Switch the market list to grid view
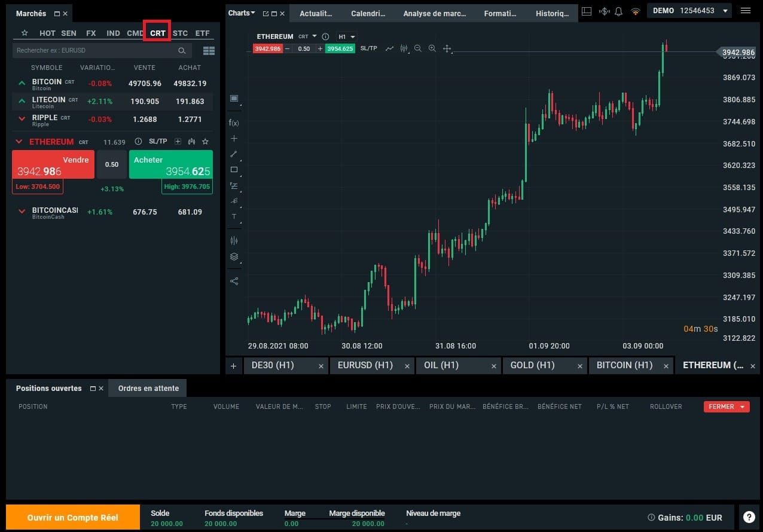 [209, 51]
